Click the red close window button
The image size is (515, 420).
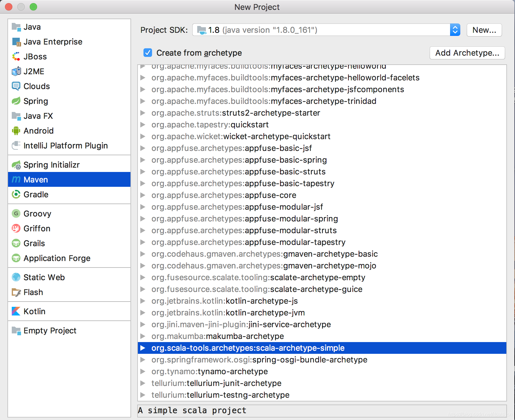(x=9, y=6)
